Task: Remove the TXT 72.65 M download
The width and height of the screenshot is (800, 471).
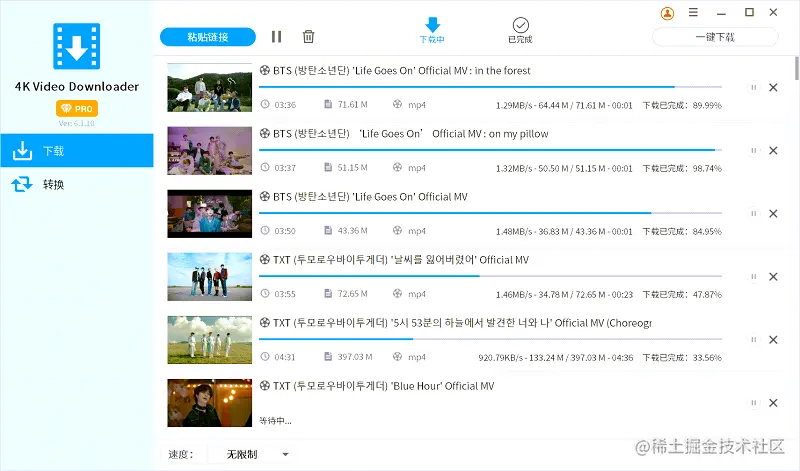Action: [x=773, y=277]
